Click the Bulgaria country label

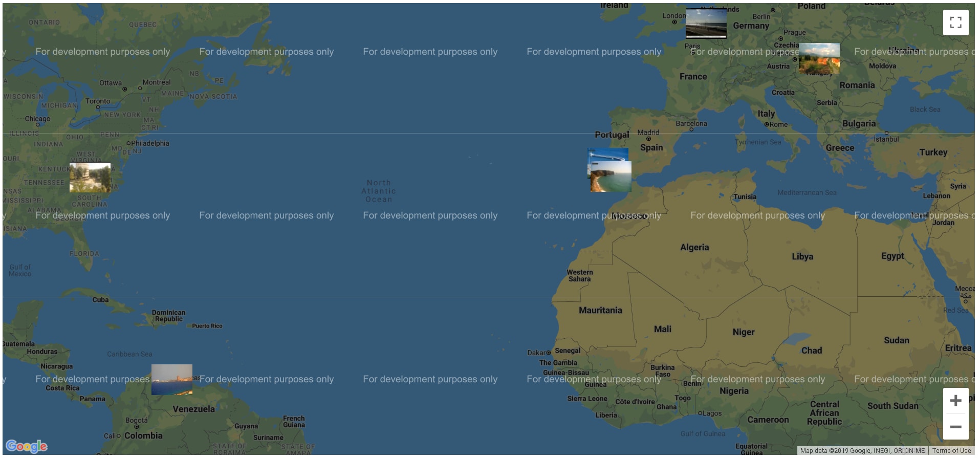coord(859,124)
